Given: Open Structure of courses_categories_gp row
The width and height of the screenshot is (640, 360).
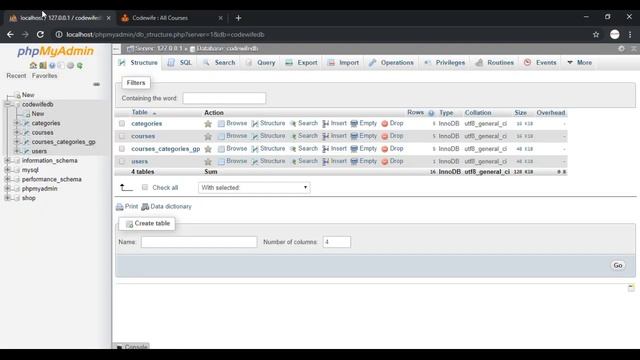Looking at the screenshot, I should point(268,149).
